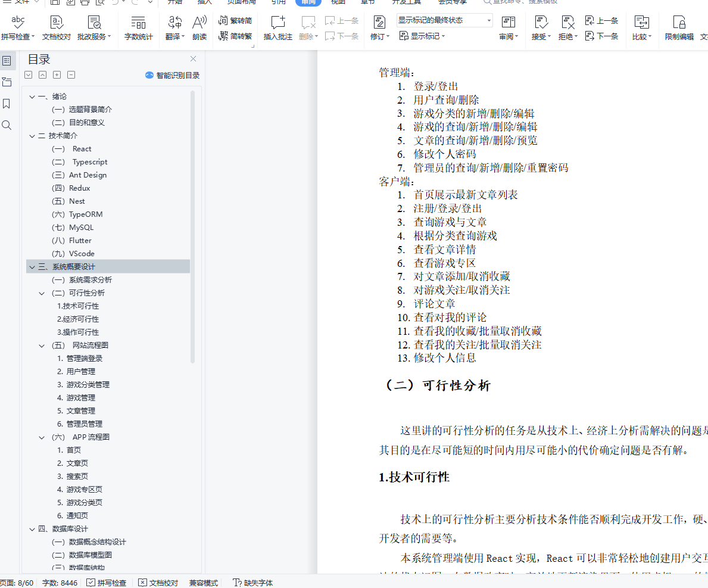This screenshot has width=708, height=588.
Task: Open the chapter navigation sidebar icon
Action: click(7, 82)
